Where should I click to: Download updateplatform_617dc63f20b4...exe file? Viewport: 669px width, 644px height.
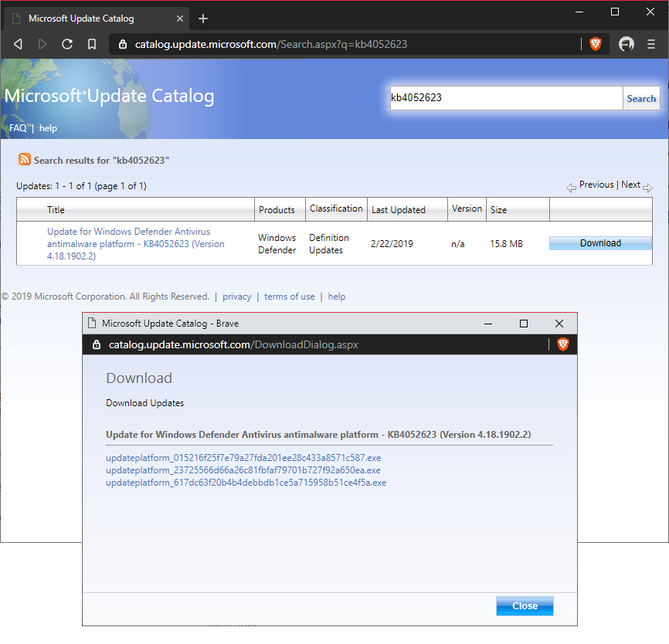(x=246, y=483)
